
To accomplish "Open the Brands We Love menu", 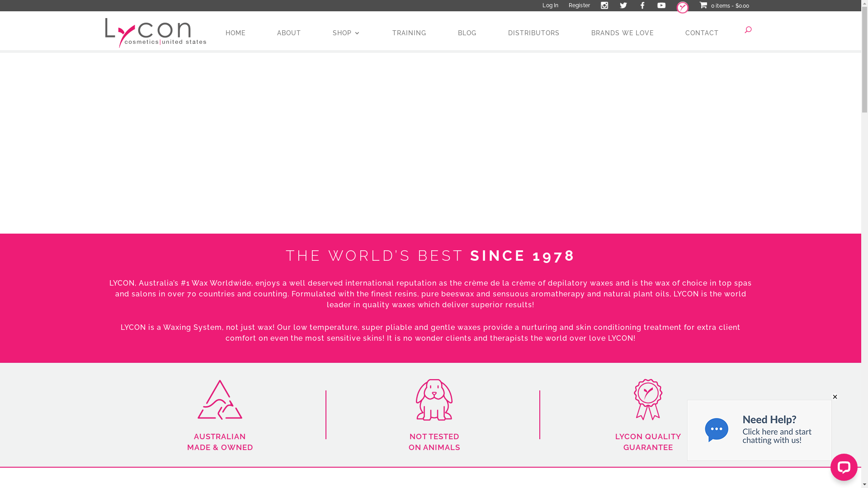I will (x=623, y=33).
